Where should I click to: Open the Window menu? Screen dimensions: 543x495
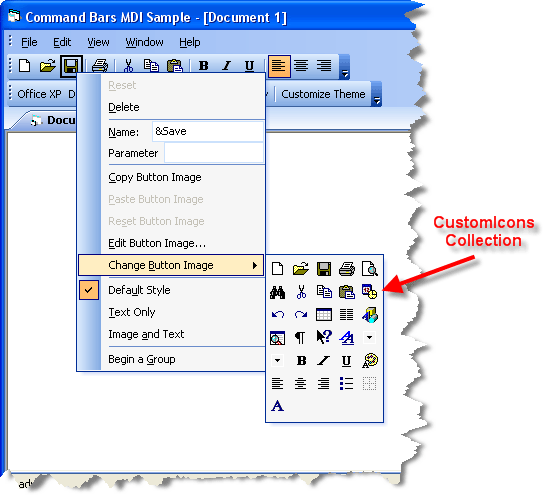144,42
